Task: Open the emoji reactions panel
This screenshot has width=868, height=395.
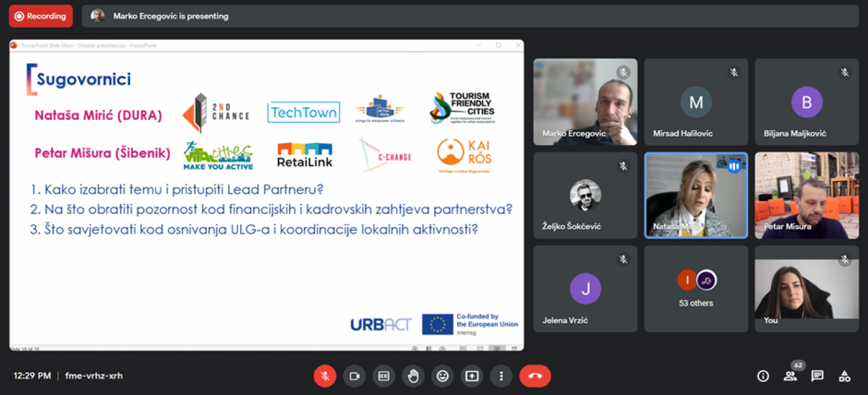Action: tap(442, 376)
